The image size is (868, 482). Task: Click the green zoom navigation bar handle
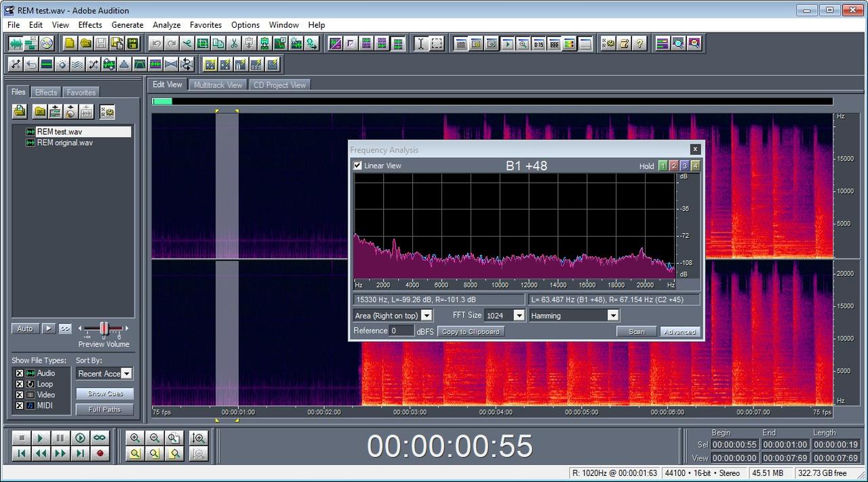click(x=162, y=102)
